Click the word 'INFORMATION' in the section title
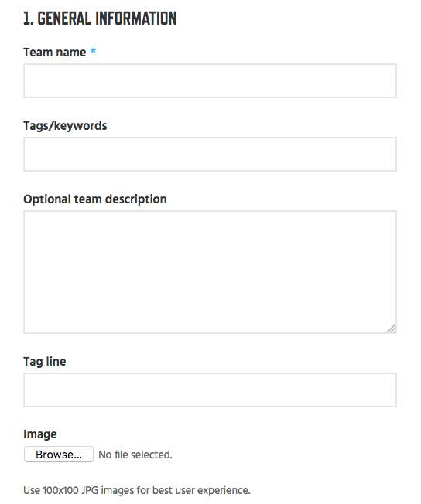 (136, 19)
